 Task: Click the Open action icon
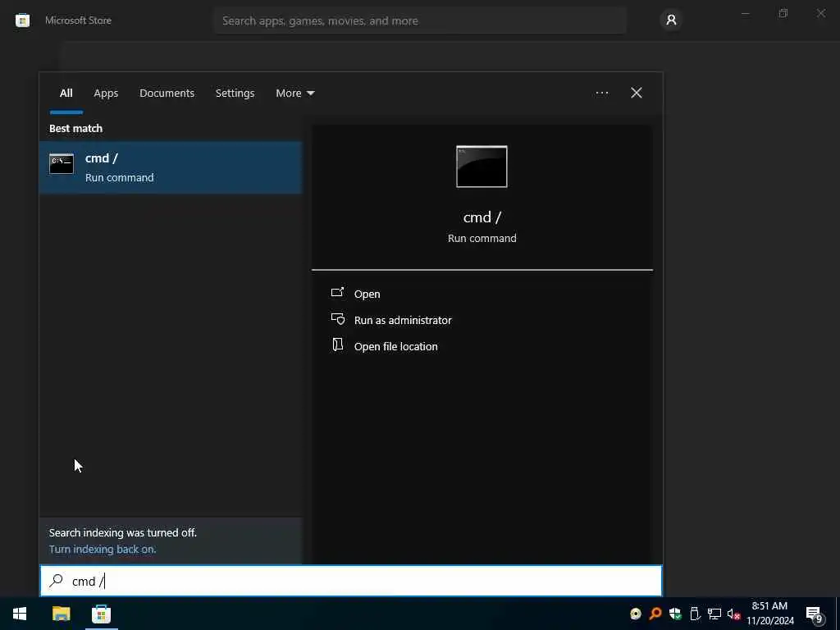337,293
